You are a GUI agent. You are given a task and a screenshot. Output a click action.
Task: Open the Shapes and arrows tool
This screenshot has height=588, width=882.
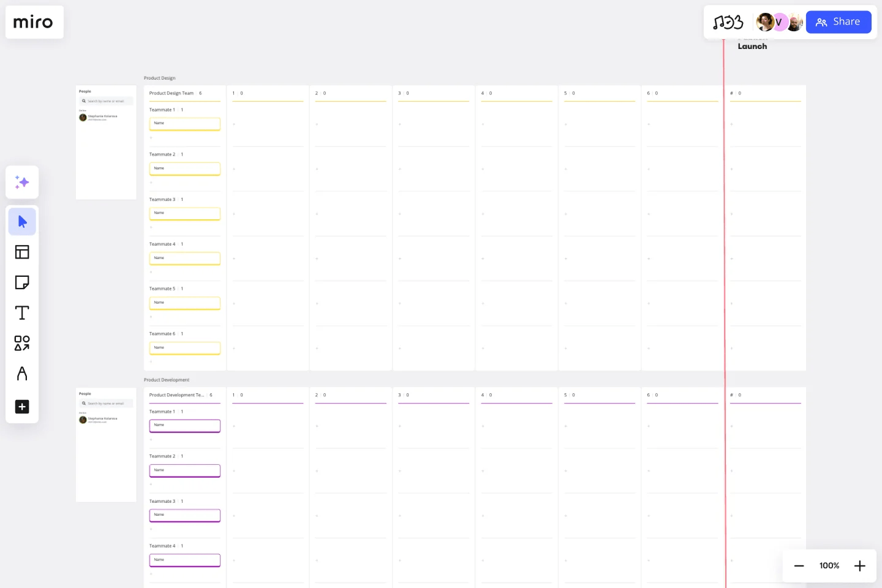(x=22, y=343)
